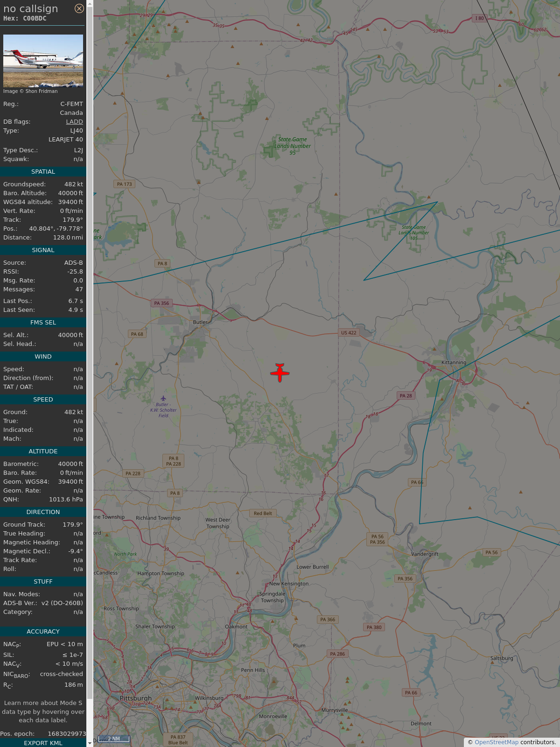Click the PA 356 shield near Butler
This screenshot has height=747, width=560.
[x=161, y=303]
